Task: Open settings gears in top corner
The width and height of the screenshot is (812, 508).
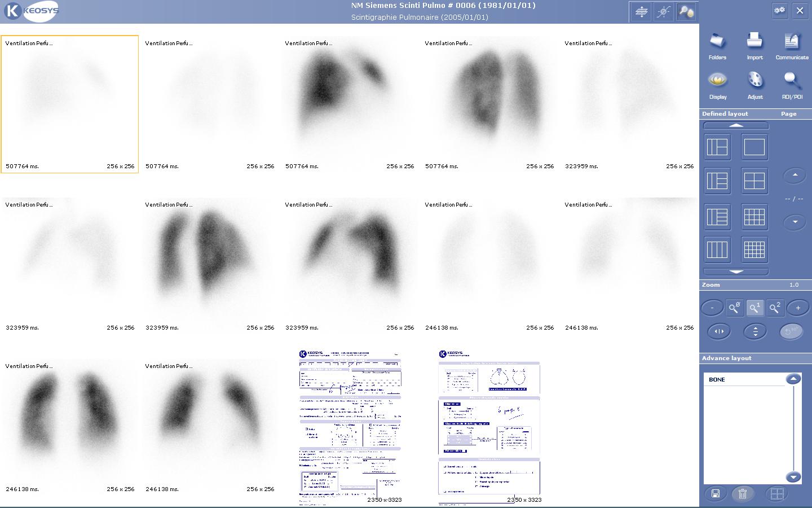Action: point(779,10)
